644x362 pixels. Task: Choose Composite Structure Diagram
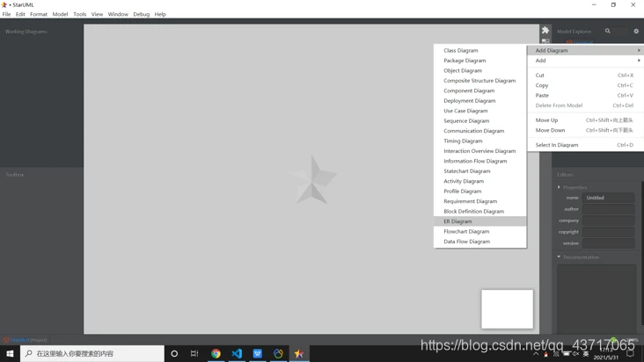pos(480,80)
